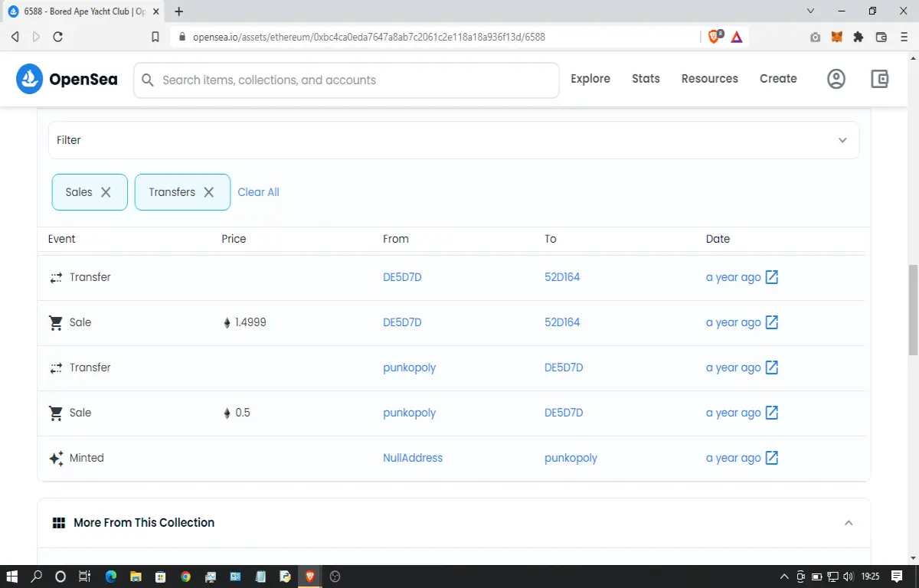Open external link for Sale 0.5 row
The width and height of the screenshot is (919, 588).
tap(772, 413)
